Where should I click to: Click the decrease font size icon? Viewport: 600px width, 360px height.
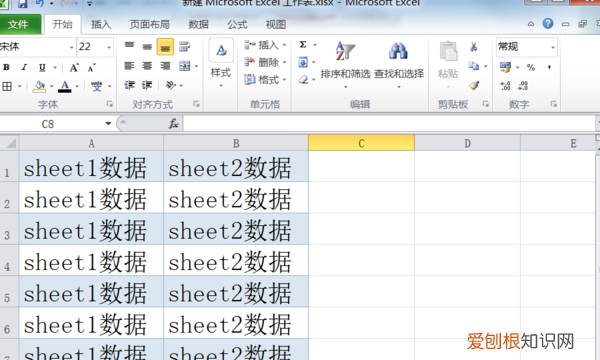pyautogui.click(x=92, y=68)
